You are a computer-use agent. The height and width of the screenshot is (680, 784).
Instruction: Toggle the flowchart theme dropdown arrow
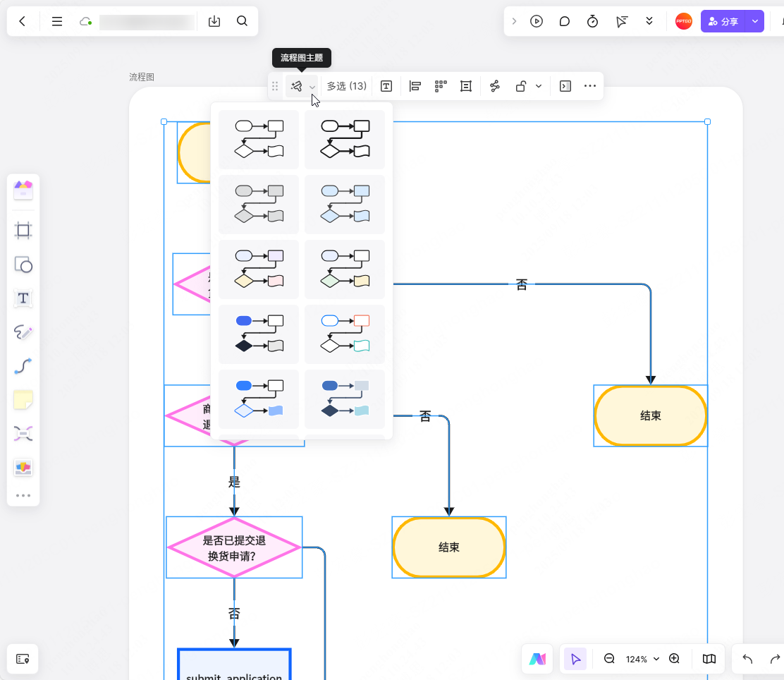click(x=312, y=87)
